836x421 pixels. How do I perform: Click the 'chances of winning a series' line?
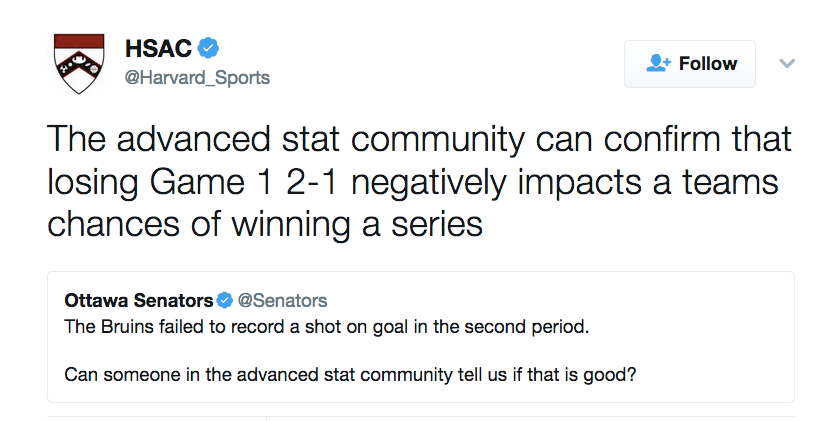click(x=265, y=224)
